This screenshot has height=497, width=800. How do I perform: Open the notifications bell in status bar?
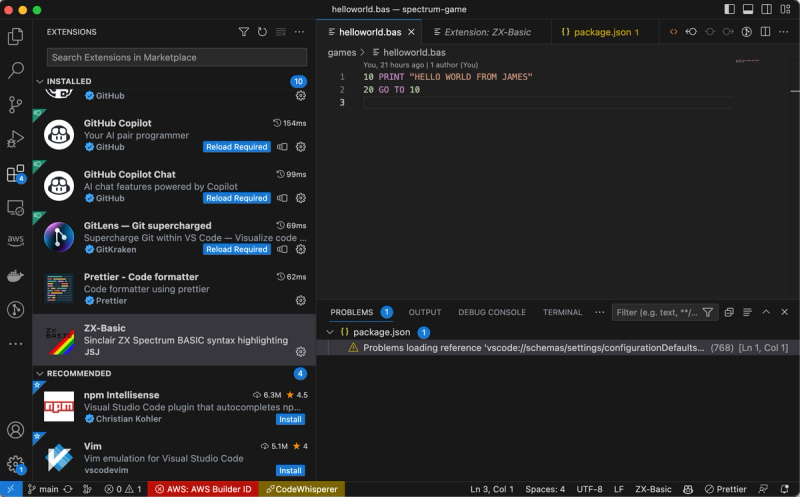click(785, 489)
